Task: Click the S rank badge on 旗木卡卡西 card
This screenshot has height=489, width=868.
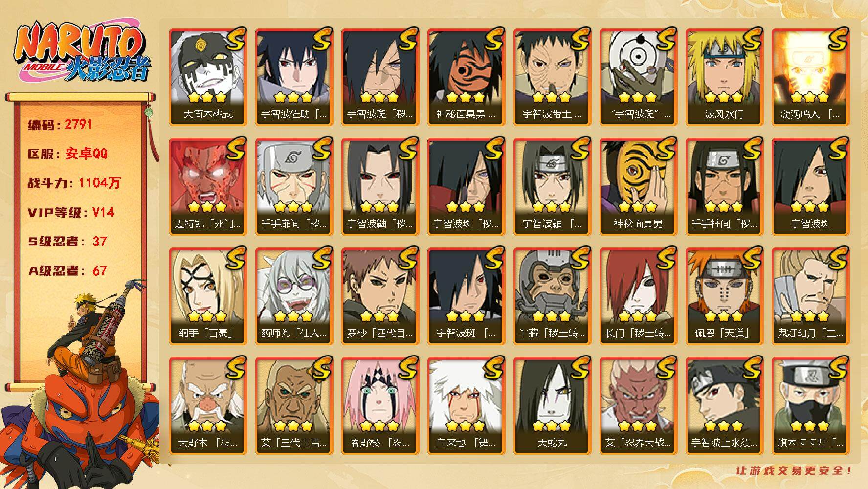Action: 838,368
